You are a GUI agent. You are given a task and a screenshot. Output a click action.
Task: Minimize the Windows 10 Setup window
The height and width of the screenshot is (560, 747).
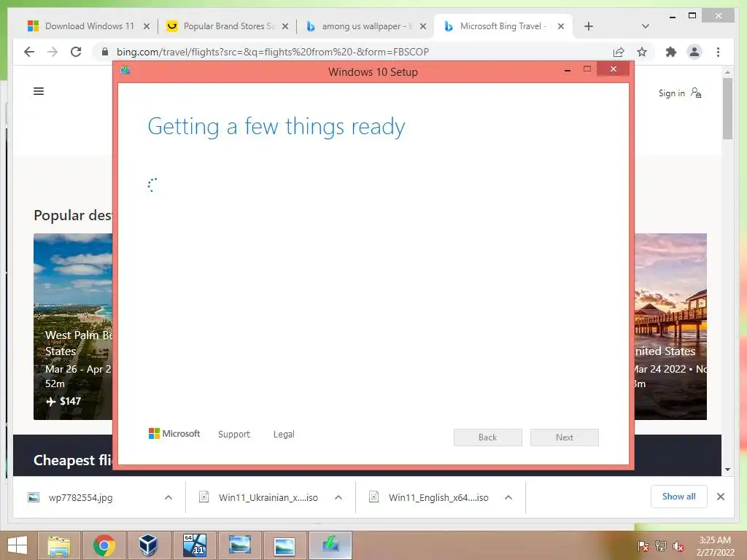tap(568, 71)
